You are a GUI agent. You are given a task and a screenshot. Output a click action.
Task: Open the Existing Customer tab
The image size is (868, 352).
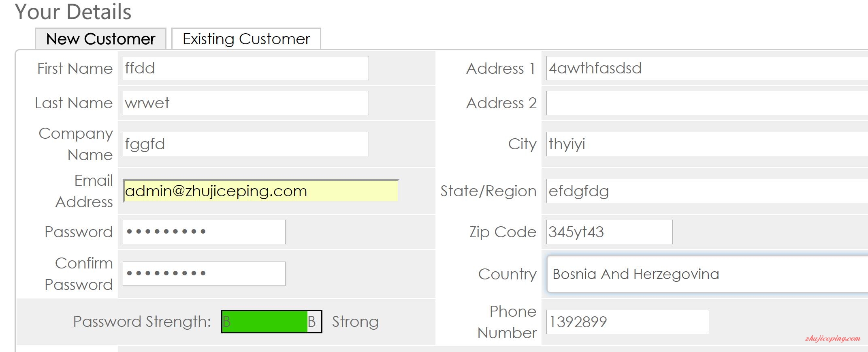(x=246, y=39)
